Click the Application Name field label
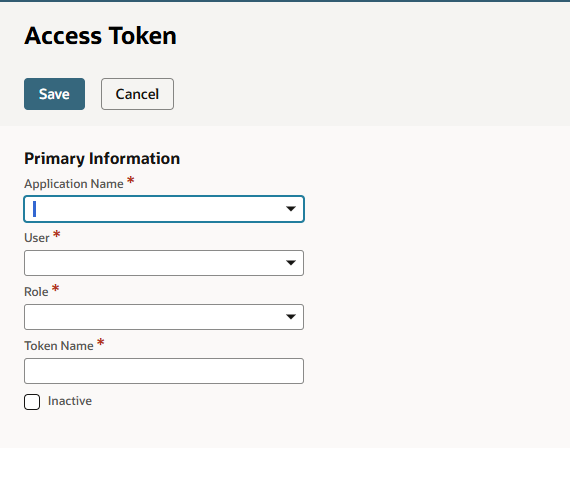The image size is (570, 494). pyautogui.click(x=74, y=184)
